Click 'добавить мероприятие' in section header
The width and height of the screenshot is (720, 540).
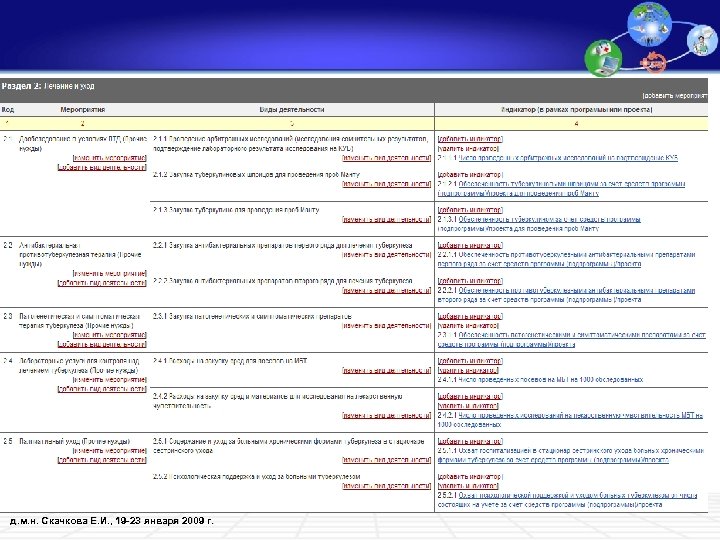(675, 96)
